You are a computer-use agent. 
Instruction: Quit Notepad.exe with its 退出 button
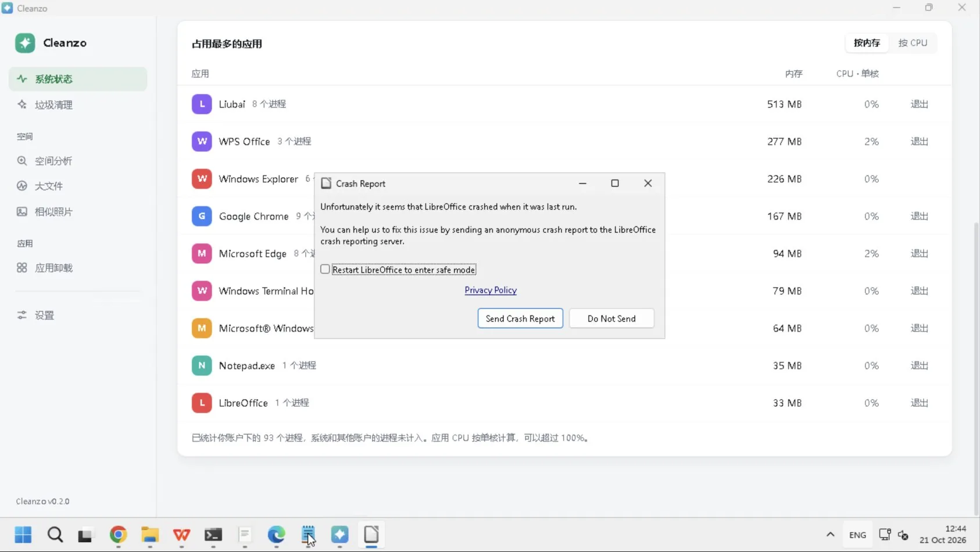(x=919, y=365)
